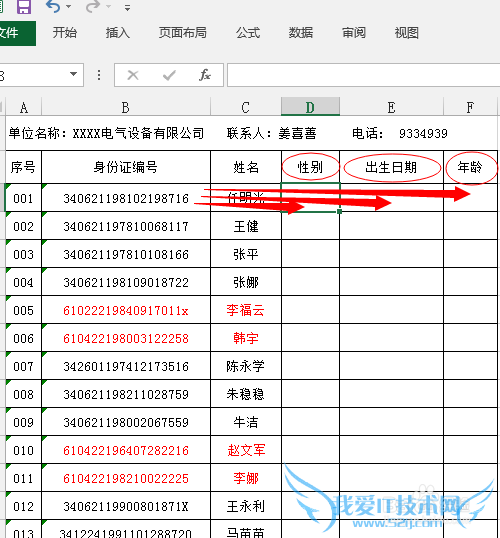Select column D header
Viewport: 500px width, 538px height.
(x=310, y=106)
